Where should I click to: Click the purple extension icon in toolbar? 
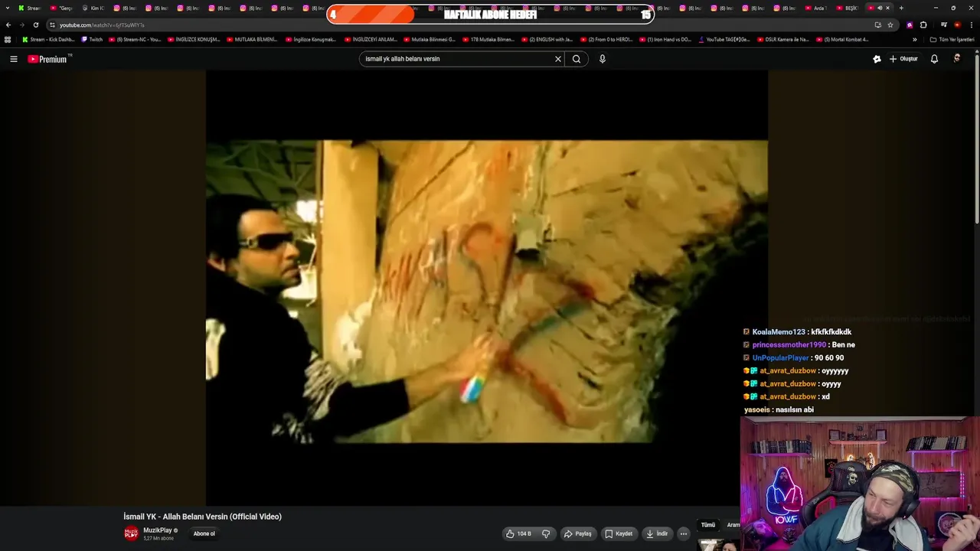[x=910, y=24]
